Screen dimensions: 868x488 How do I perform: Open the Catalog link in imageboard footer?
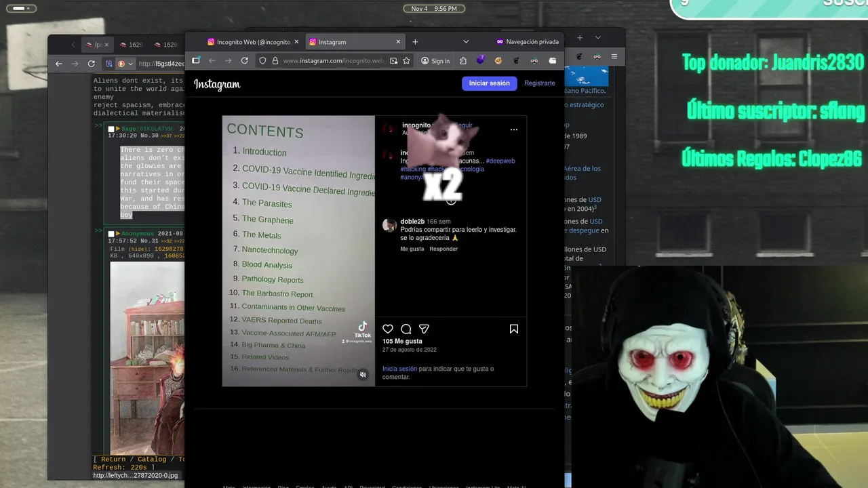pyautogui.click(x=152, y=459)
